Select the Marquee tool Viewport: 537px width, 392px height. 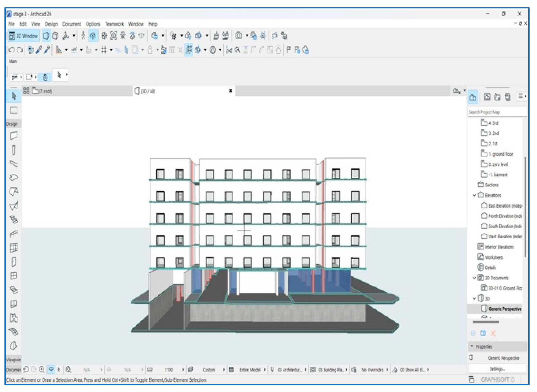click(14, 110)
